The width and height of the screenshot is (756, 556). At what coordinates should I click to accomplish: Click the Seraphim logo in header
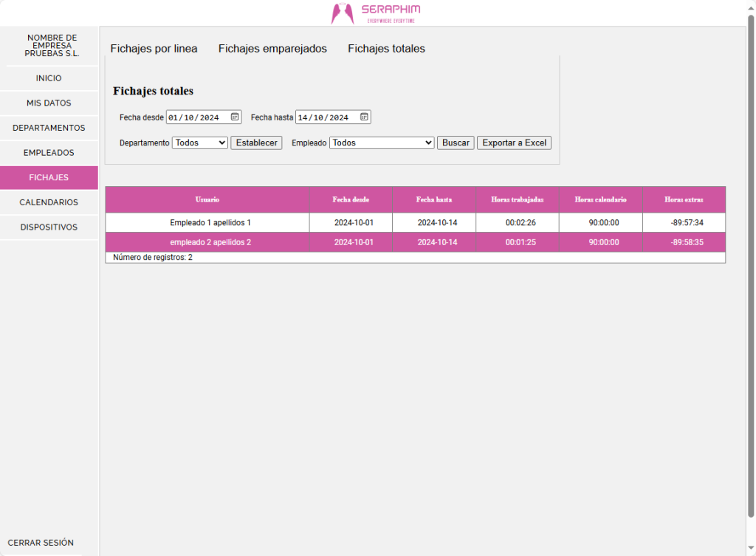click(x=377, y=13)
